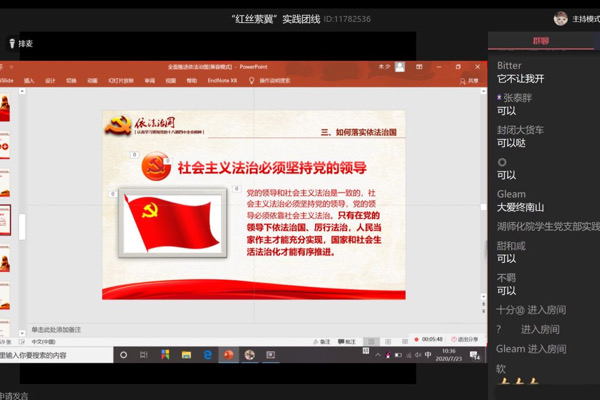Click the 排麦 microphone icon
Image resolution: width=600 pixels, height=400 pixels.
tap(12, 43)
